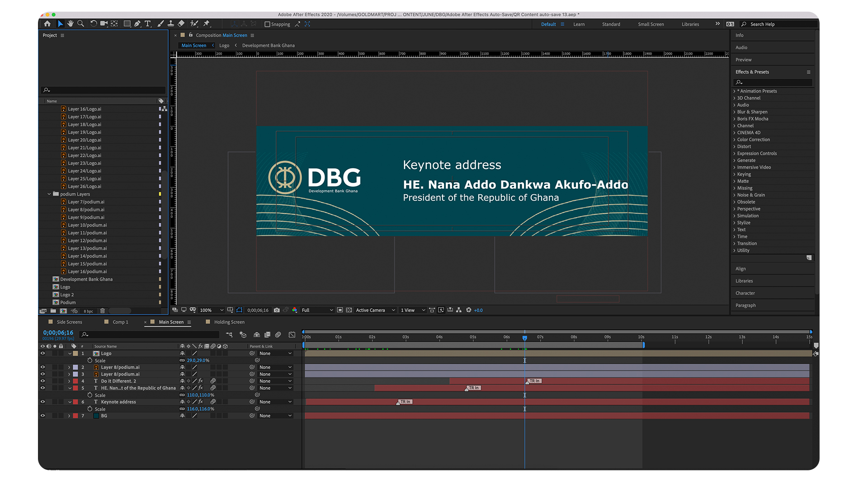This screenshot has height=488, width=868.
Task: Select the Learn workspace
Action: click(579, 24)
